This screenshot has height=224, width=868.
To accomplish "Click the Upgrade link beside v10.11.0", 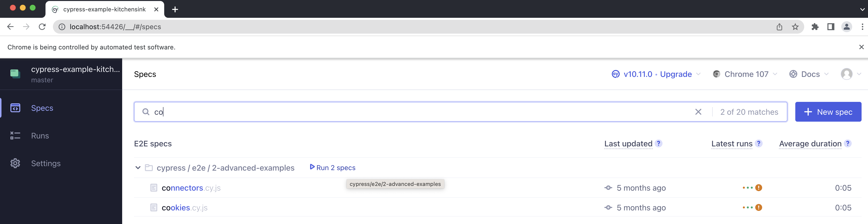I will point(676,74).
